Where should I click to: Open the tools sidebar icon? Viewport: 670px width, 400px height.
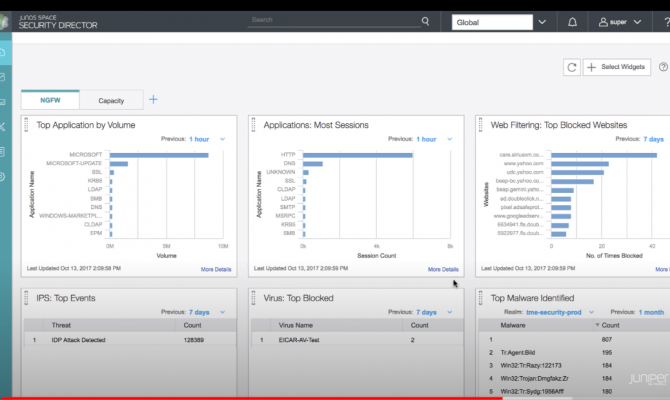coord(3,127)
